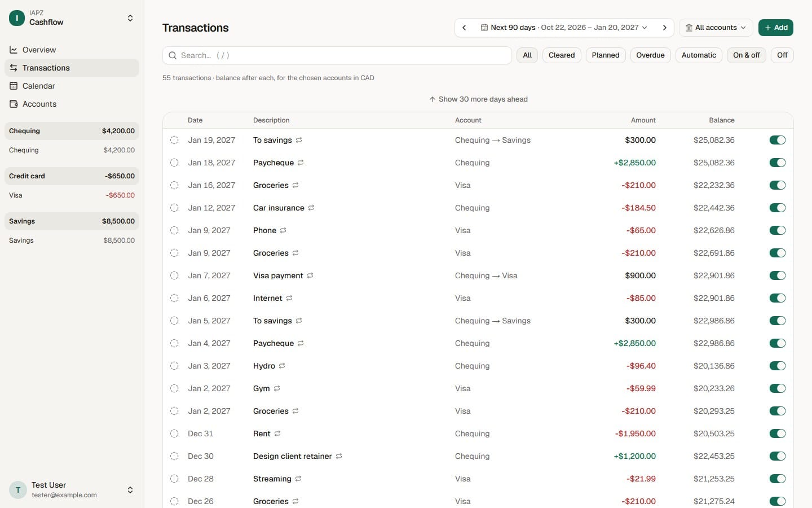812x508 pixels.
Task: Go to the Accounts page
Action: point(72,104)
